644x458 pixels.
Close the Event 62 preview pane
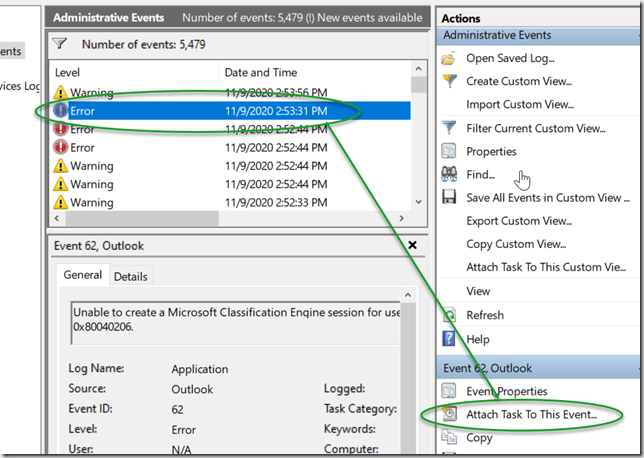(413, 244)
